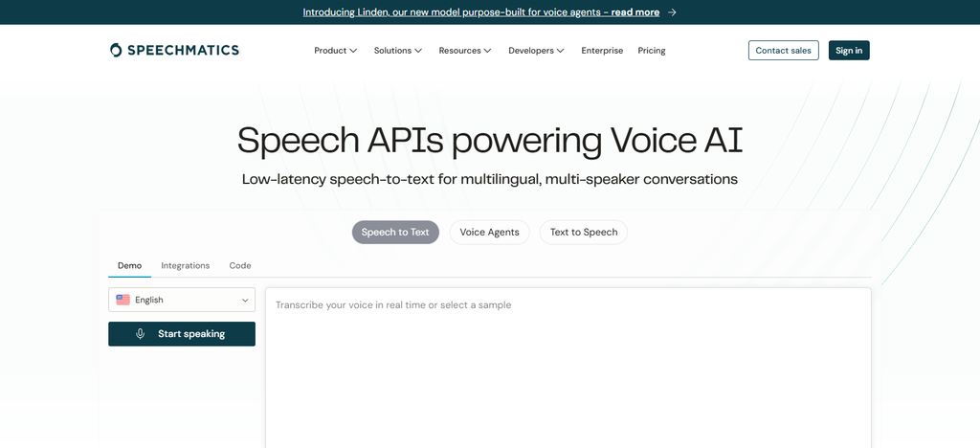Click the "Speech APIs powering Voice AI" heading
The width and height of the screenshot is (980, 448).
point(490,141)
